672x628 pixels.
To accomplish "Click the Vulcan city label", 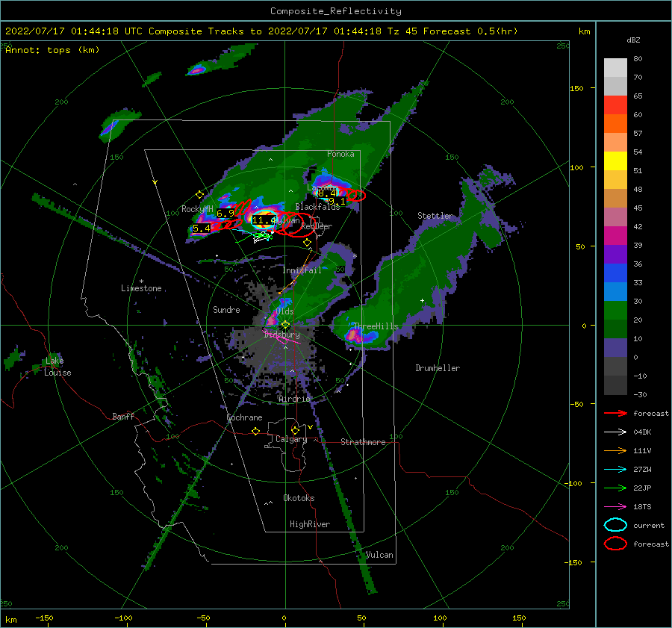I will point(380,555).
